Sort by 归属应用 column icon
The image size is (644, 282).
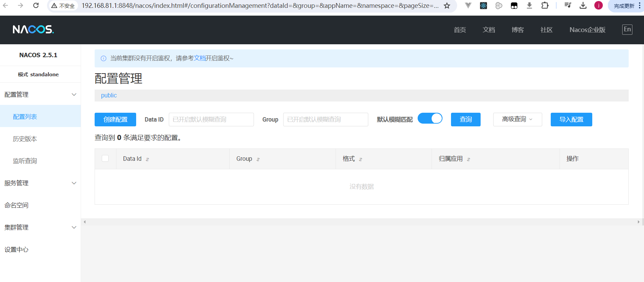(x=468, y=159)
